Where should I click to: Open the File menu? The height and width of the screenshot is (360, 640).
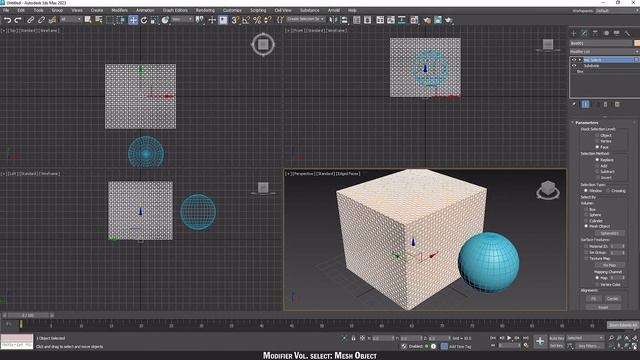[x=6, y=10]
